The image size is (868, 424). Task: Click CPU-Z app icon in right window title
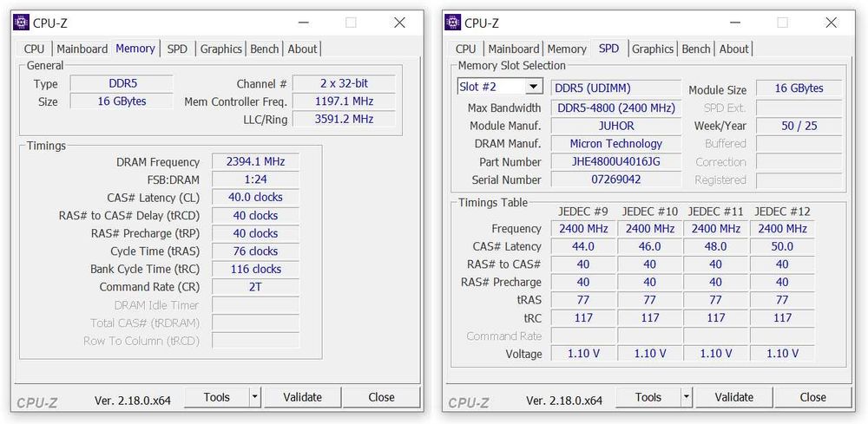pos(453,23)
